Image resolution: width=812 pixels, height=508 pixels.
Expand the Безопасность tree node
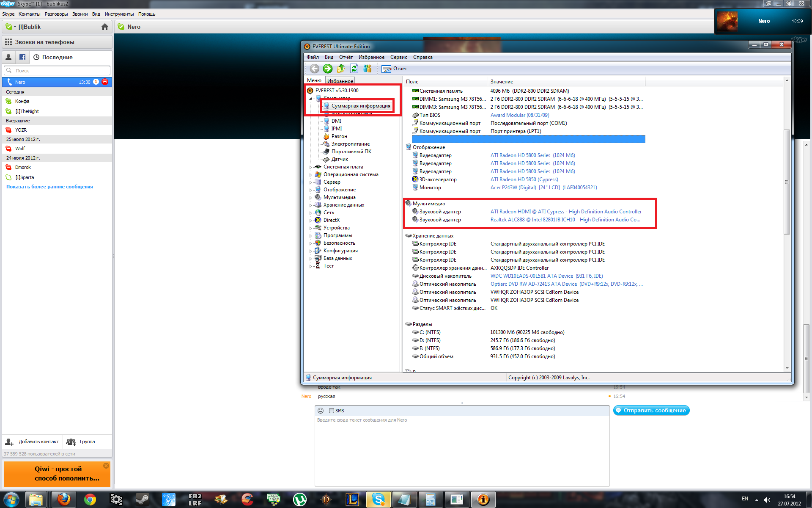click(310, 243)
